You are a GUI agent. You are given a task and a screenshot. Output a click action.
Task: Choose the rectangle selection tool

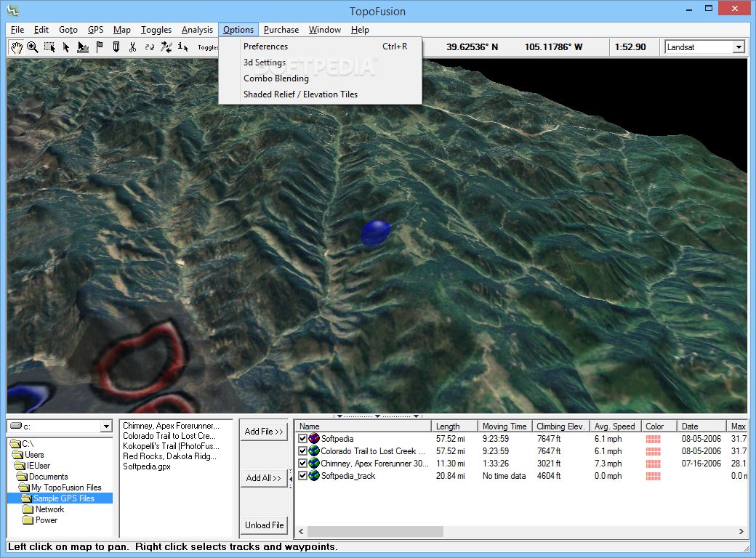tap(49, 47)
